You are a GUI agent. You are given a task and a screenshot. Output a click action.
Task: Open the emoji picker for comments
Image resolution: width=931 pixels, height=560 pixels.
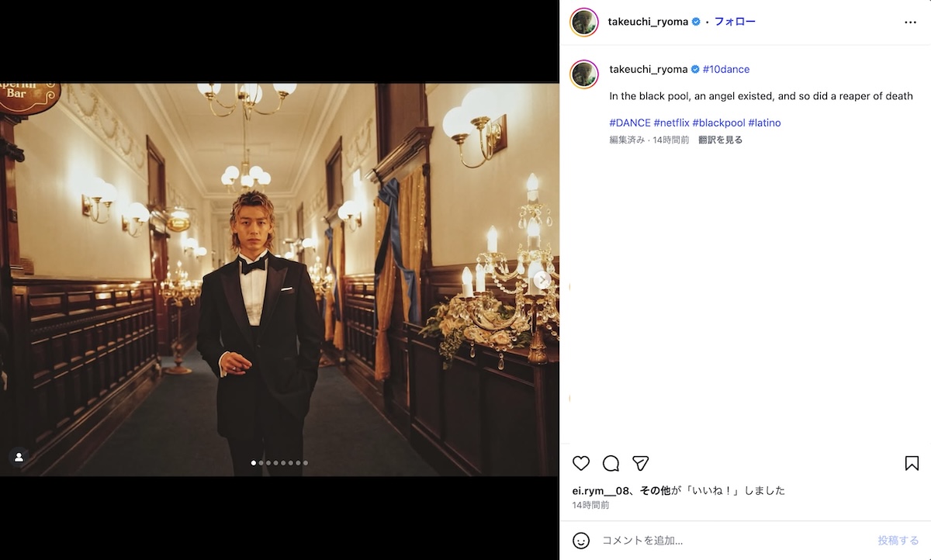(x=581, y=541)
